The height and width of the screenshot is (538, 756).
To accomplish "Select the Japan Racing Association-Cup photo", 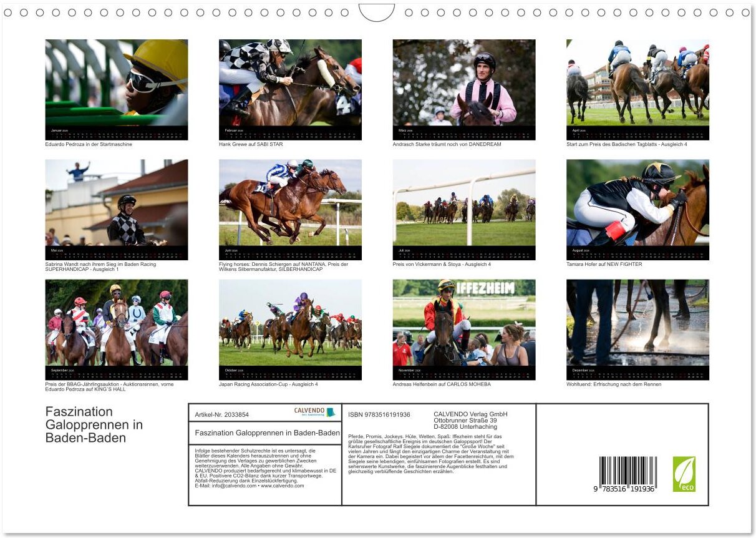I will (x=290, y=323).
